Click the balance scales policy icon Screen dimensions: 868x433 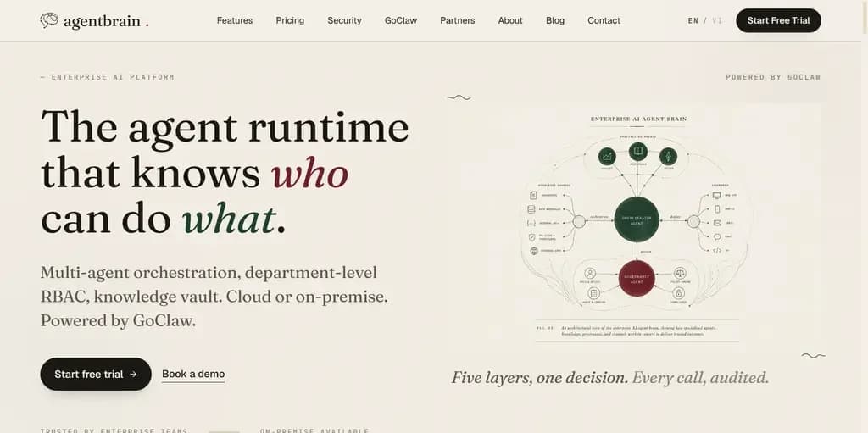tap(680, 273)
